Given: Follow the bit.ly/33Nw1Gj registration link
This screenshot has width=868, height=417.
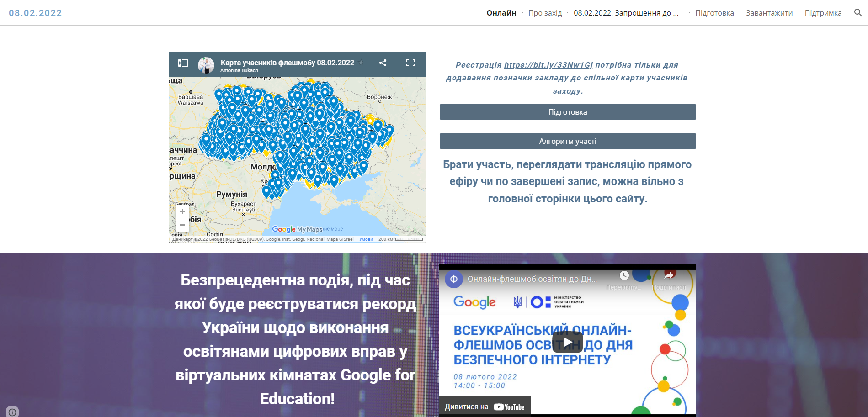Looking at the screenshot, I should pos(548,65).
